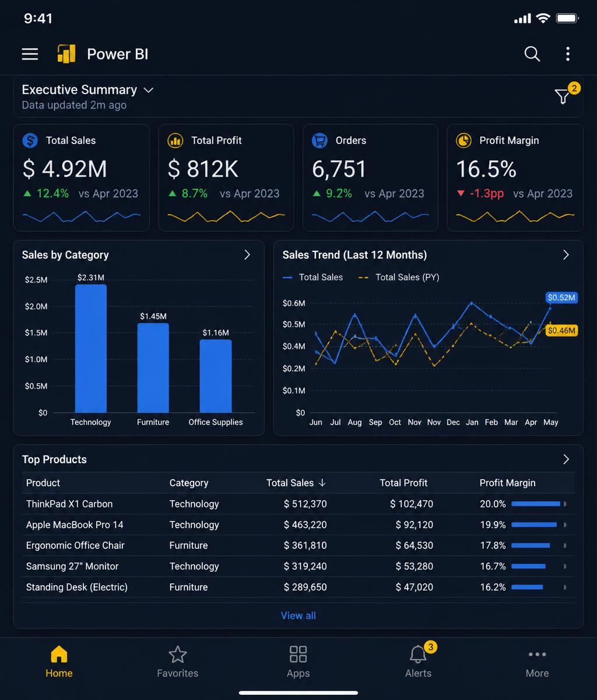Sort by the Total Profit column header

403,483
